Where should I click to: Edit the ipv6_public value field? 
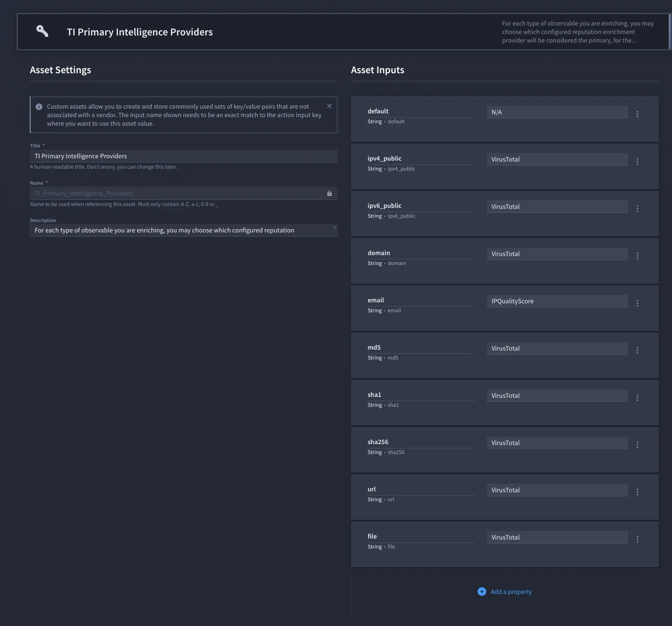557,206
